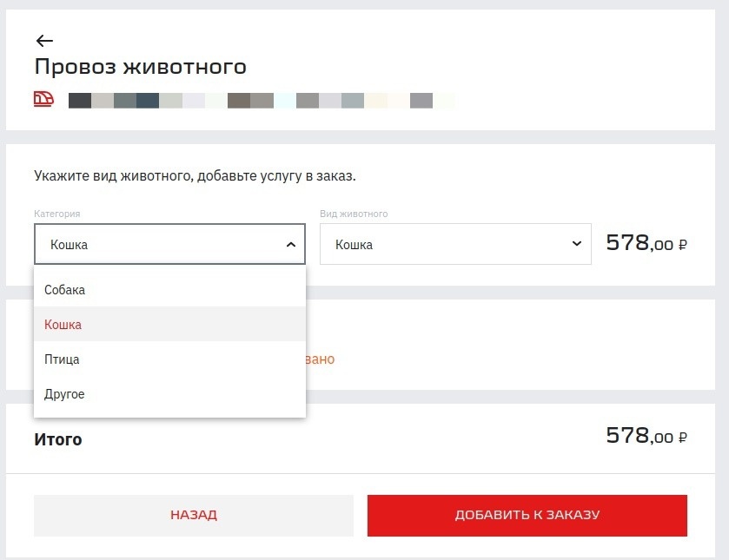Click the upper 578,00 ₽ price
729x560 pixels.
(x=645, y=242)
